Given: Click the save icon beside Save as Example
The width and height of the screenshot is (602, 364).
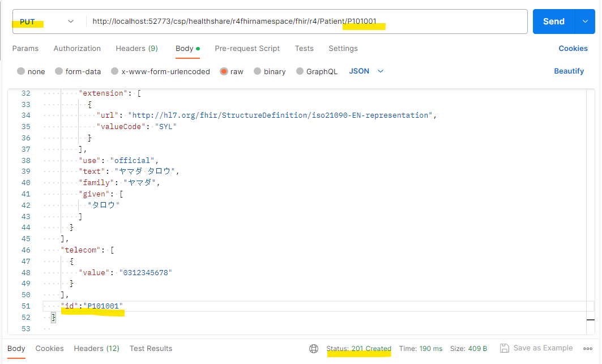Looking at the screenshot, I should (505, 348).
